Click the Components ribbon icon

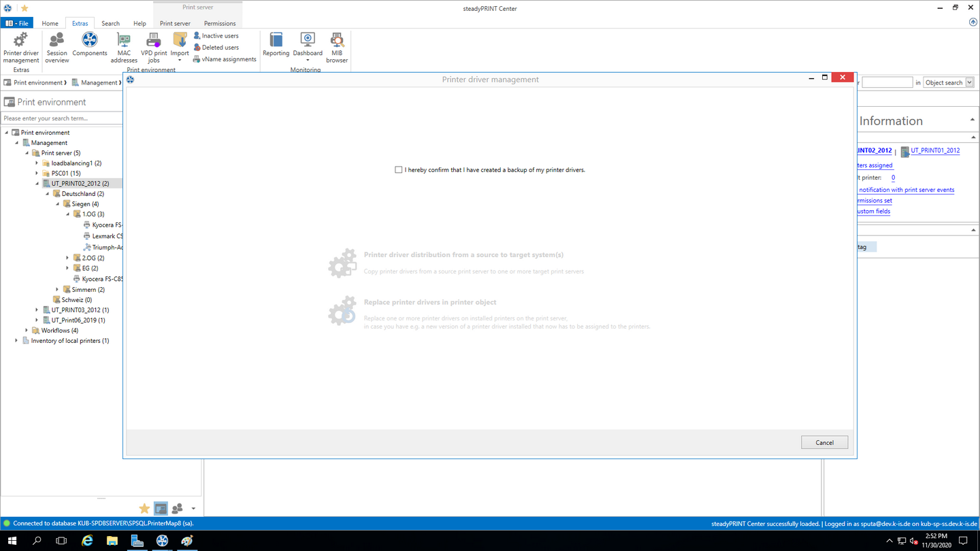pyautogui.click(x=90, y=45)
